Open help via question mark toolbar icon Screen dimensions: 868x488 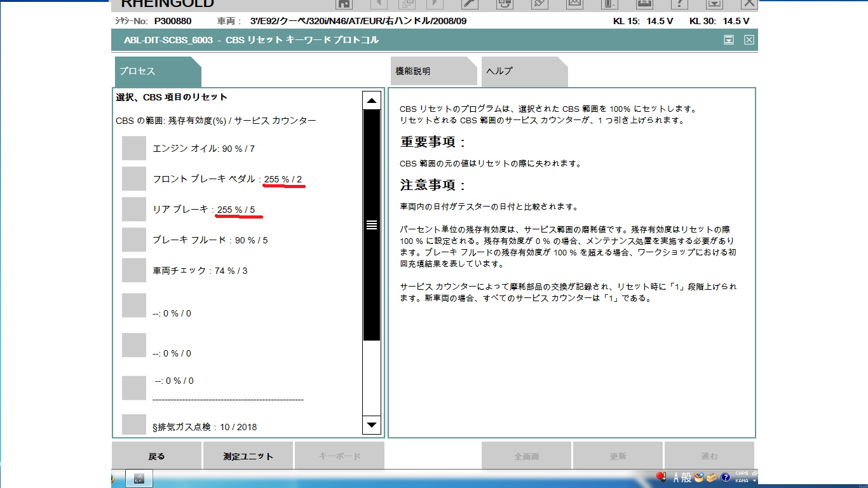pos(679,4)
